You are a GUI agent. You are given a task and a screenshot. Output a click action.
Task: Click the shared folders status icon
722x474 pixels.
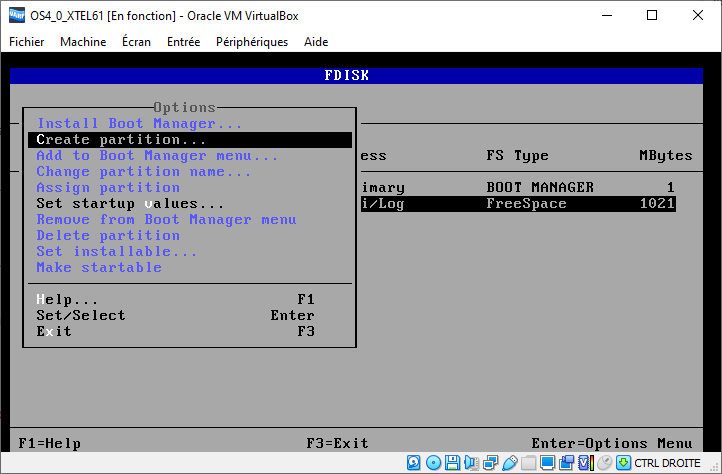(x=528, y=463)
